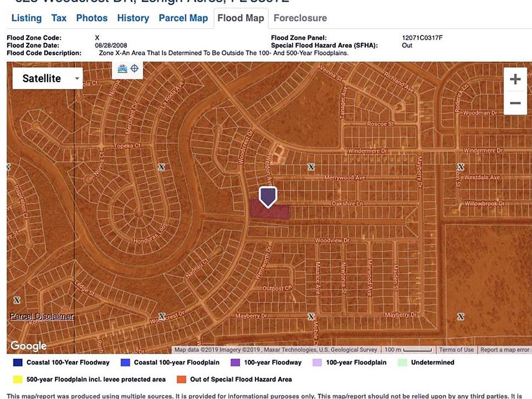The width and height of the screenshot is (532, 399).
Task: Switch to the Tax tab
Action: [x=59, y=18]
